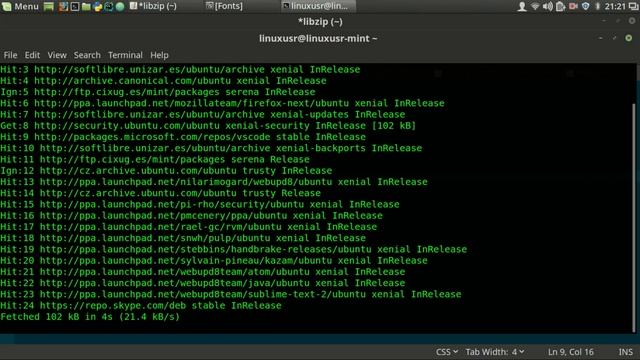Click the Hit:23 sublime-text-2 line
The width and height of the screenshot is (640, 360).
pos(231,294)
